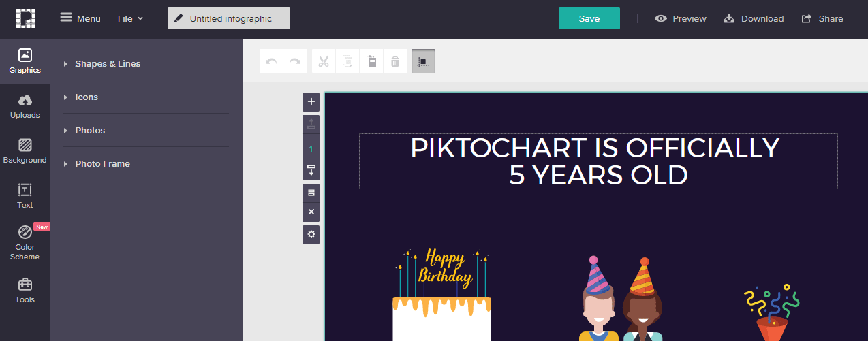Screen dimensions: 868x341
Task: Click the Share button
Action: pyautogui.click(x=822, y=18)
